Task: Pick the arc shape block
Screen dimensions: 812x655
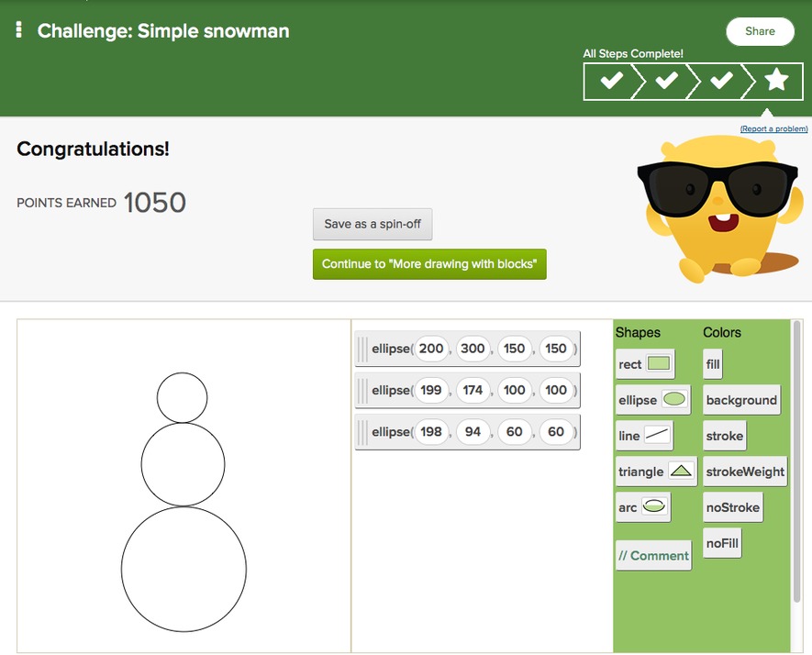Action: tap(642, 507)
